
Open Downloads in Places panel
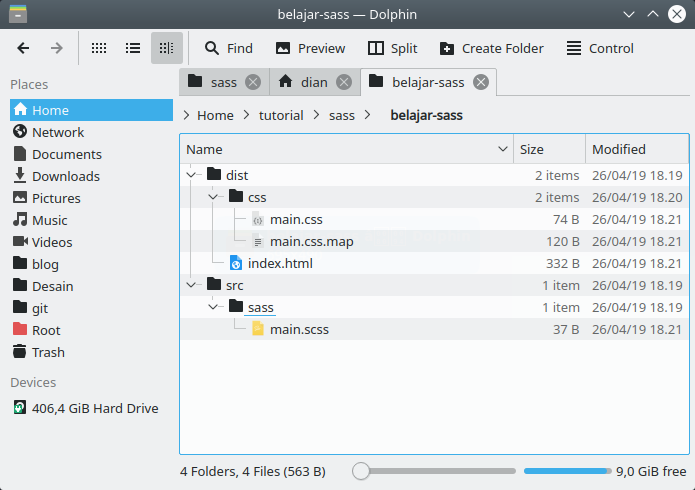(65, 176)
